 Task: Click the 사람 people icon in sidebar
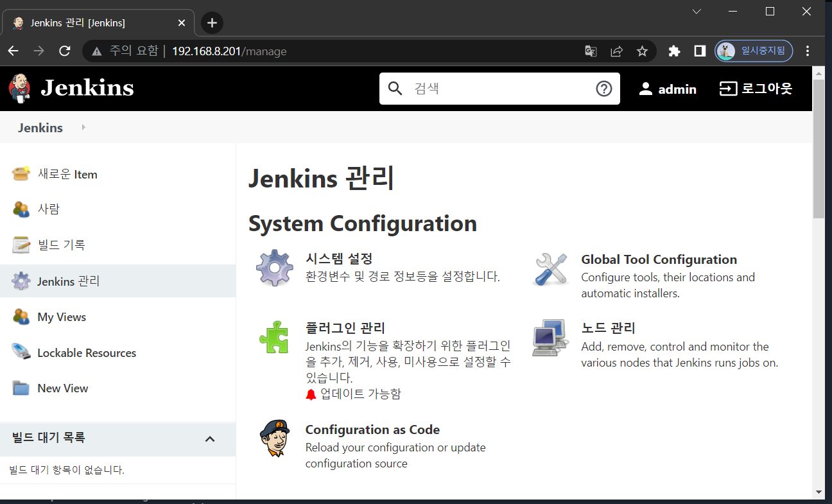point(21,209)
